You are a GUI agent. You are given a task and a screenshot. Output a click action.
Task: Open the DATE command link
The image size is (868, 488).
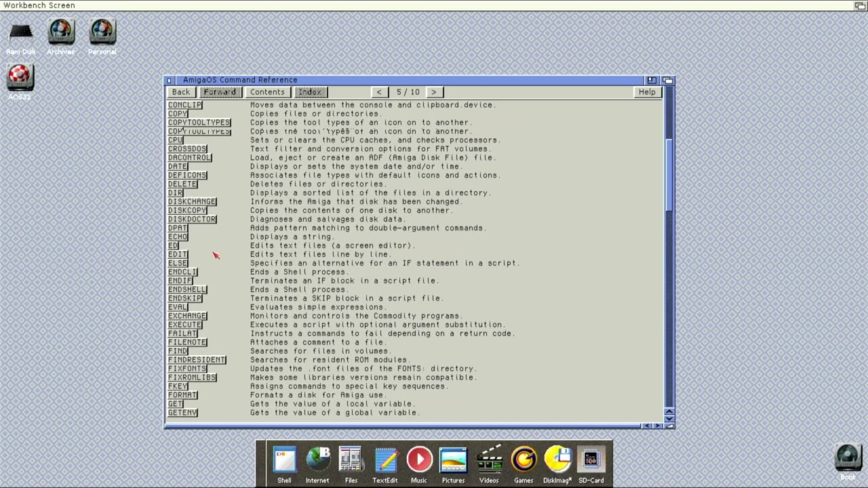tap(178, 167)
